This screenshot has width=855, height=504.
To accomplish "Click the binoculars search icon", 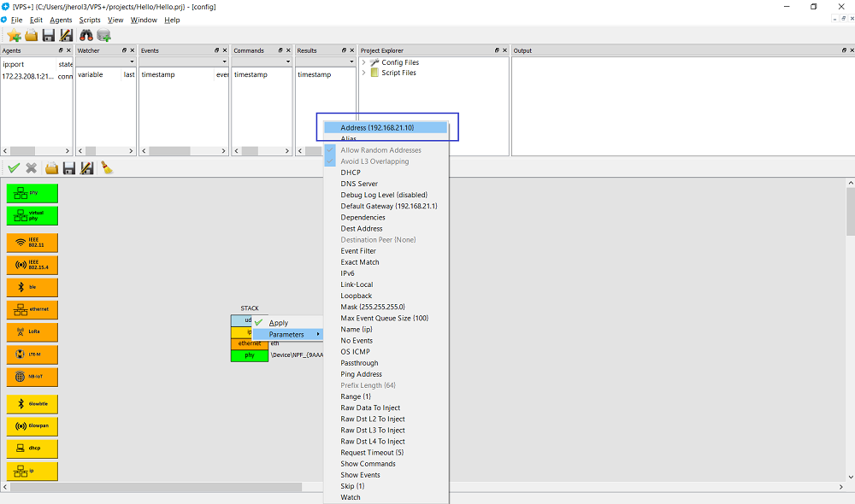I will pyautogui.click(x=85, y=35).
